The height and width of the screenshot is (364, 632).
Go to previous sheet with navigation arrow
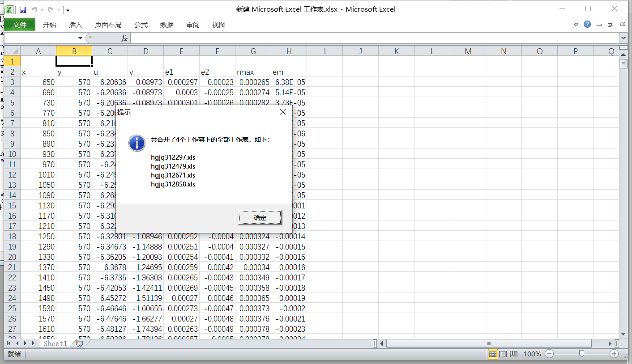click(17, 343)
